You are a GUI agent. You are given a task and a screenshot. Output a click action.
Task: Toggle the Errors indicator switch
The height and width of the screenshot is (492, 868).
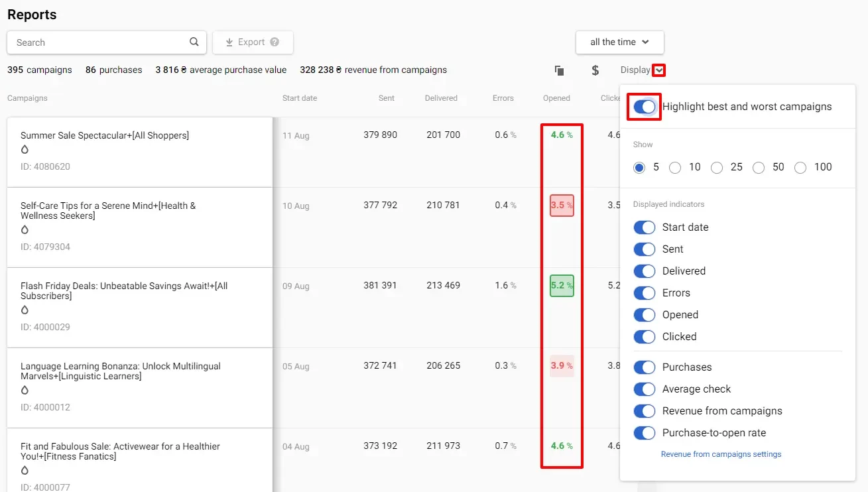coord(644,293)
